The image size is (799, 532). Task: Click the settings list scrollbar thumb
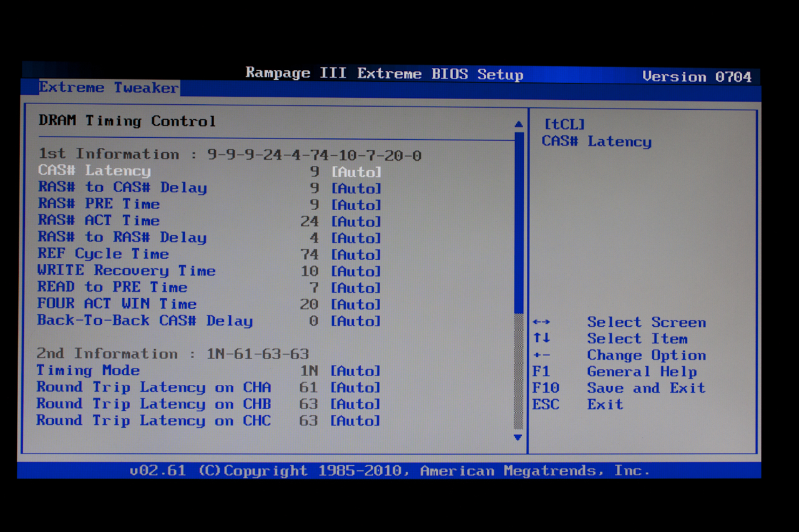[518, 222]
